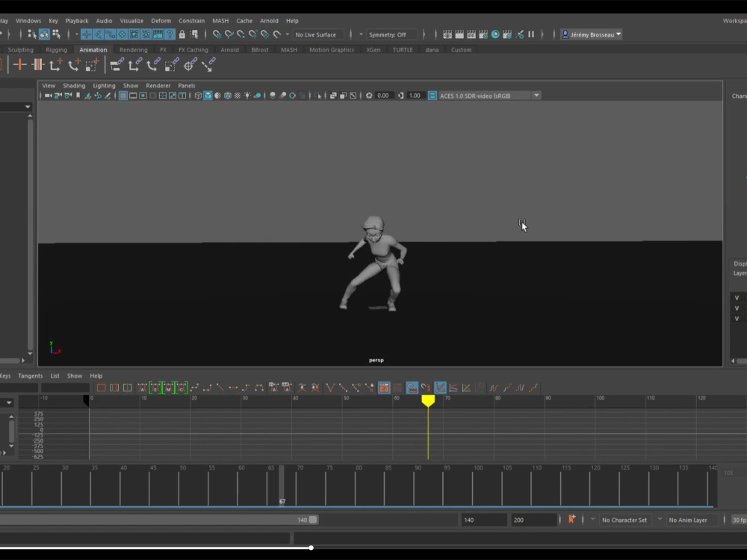Click the Parent constraint shelf icon
The width and height of the screenshot is (747, 560).
pyautogui.click(x=117, y=65)
